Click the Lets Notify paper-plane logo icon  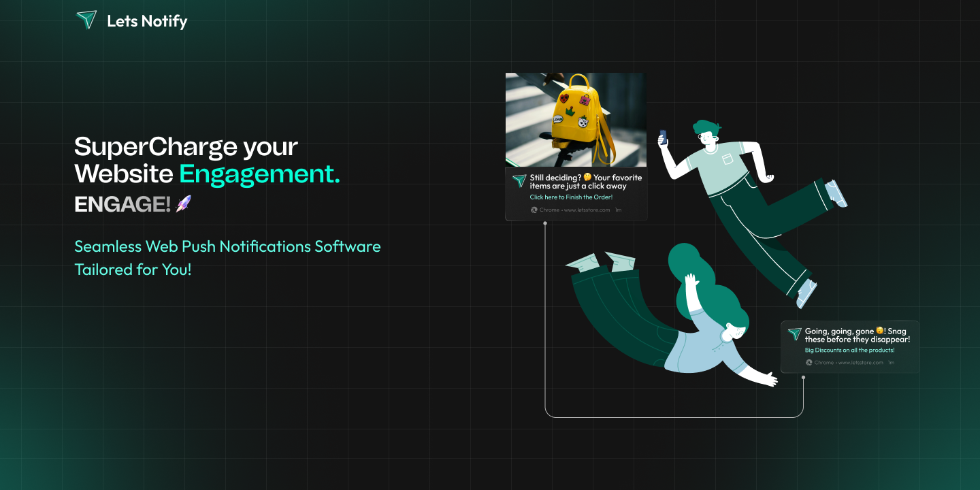86,20
